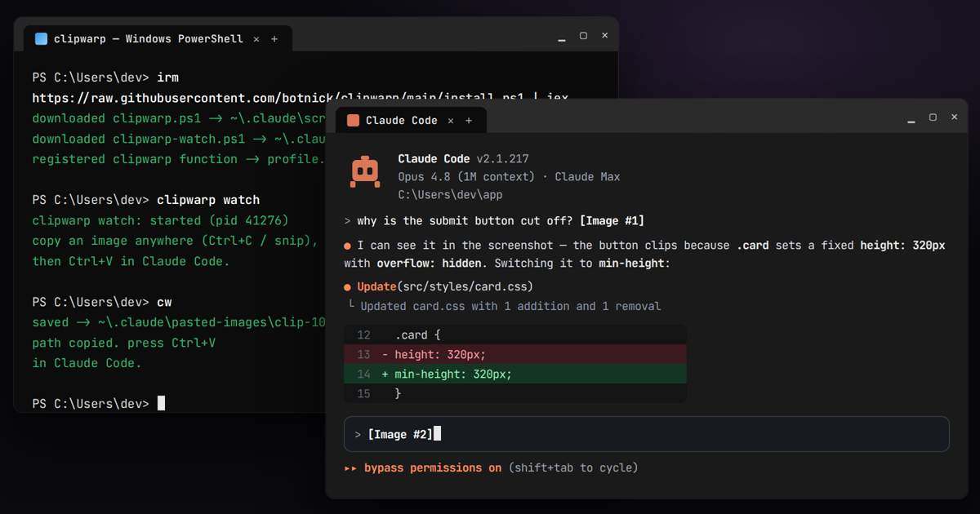Click 'clipwarp watch: started (pid 41276)' line
Screen dimensions: 980x514
click(x=161, y=220)
